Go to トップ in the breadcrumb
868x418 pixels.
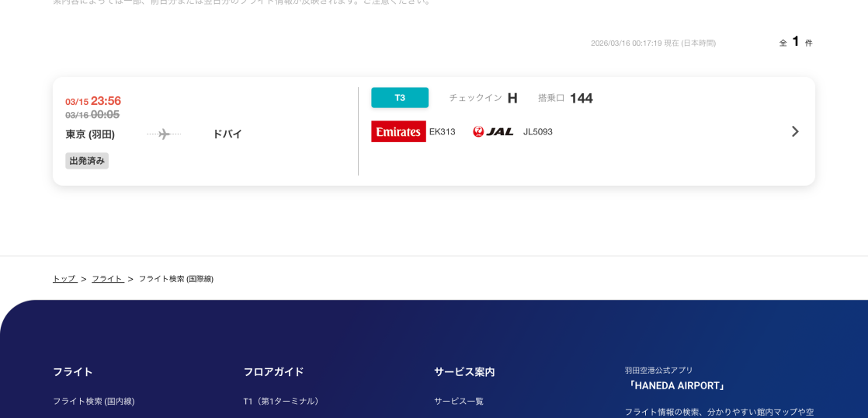click(x=64, y=279)
